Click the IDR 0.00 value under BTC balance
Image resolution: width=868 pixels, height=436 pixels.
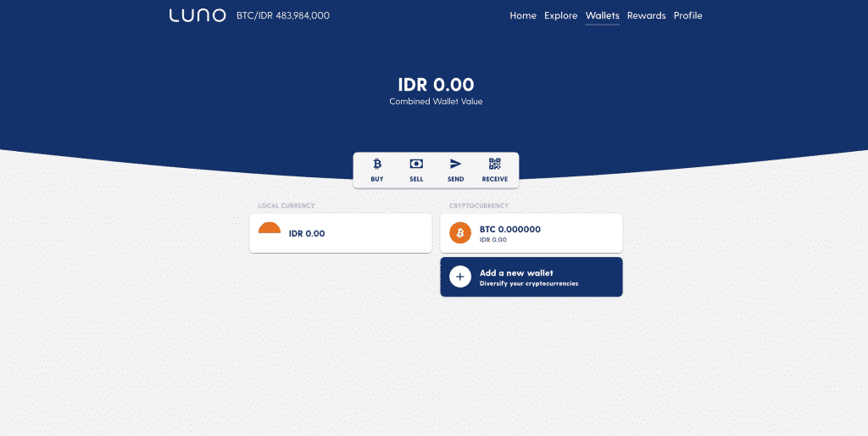(x=492, y=240)
